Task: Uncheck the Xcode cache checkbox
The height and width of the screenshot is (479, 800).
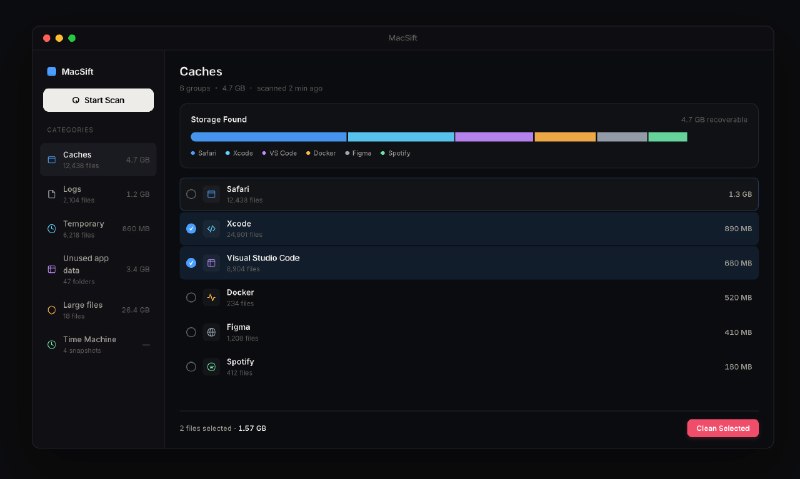Action: click(x=191, y=229)
